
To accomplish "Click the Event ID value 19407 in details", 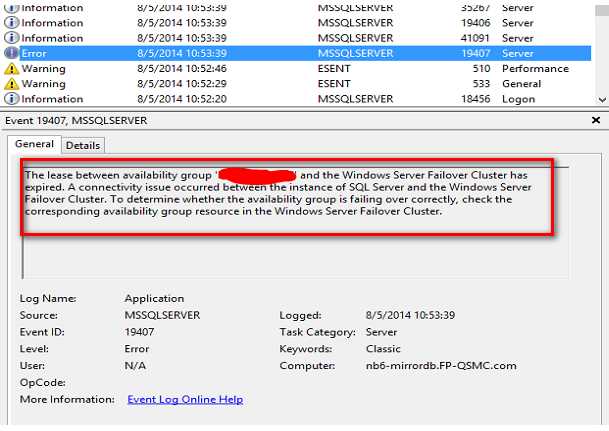I will pos(139,332).
